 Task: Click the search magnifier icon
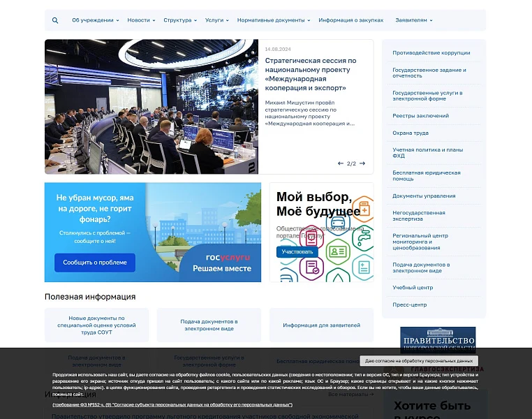[55, 20]
